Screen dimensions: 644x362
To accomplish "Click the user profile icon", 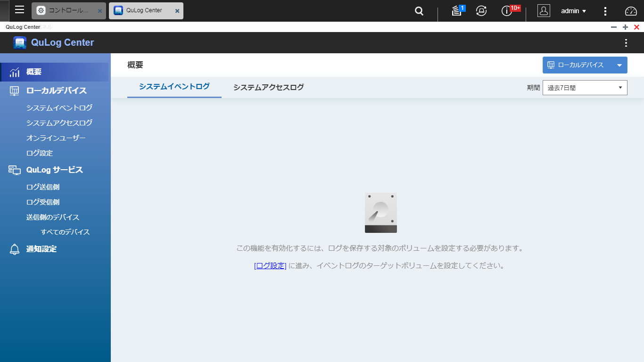I will click(x=544, y=11).
